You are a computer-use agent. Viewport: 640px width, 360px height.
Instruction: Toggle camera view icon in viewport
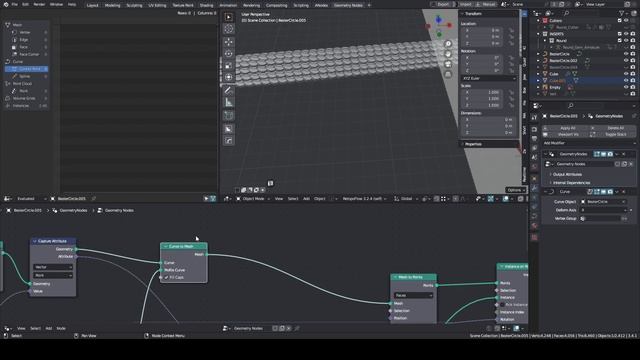[x=448, y=64]
